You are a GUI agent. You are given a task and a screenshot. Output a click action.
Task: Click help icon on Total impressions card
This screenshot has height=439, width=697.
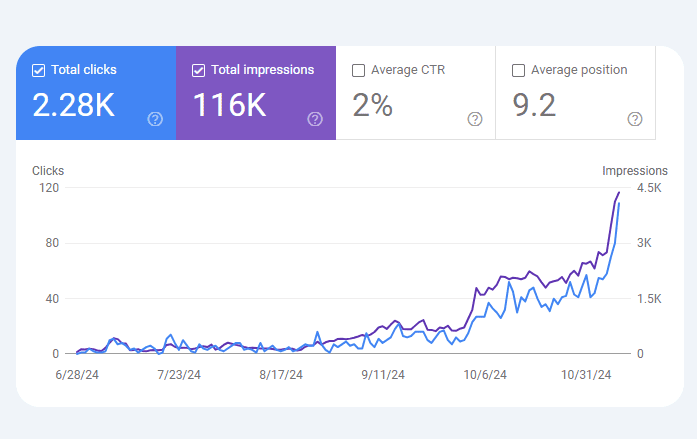(315, 119)
